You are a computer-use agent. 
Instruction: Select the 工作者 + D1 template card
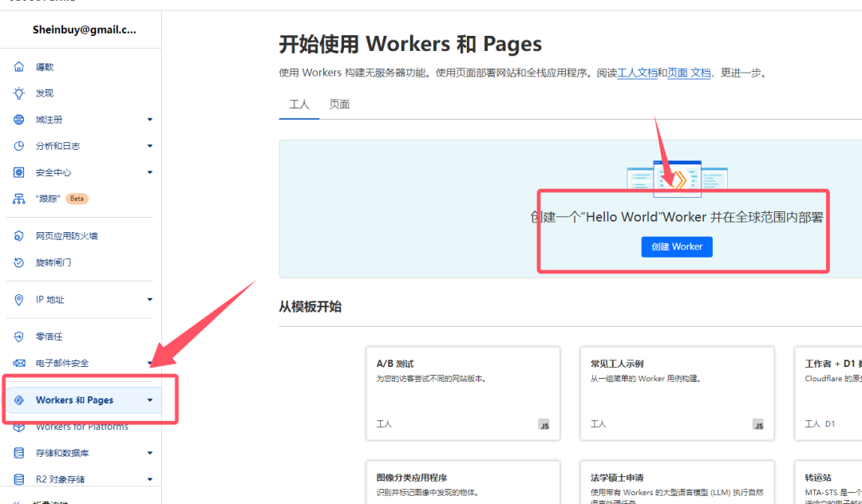tap(828, 393)
